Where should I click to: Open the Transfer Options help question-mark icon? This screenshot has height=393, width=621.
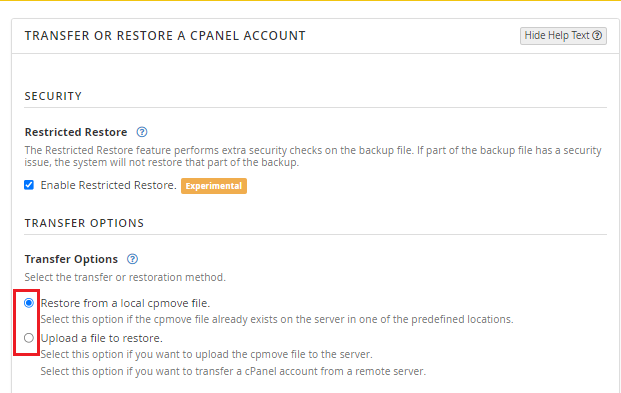click(x=132, y=259)
